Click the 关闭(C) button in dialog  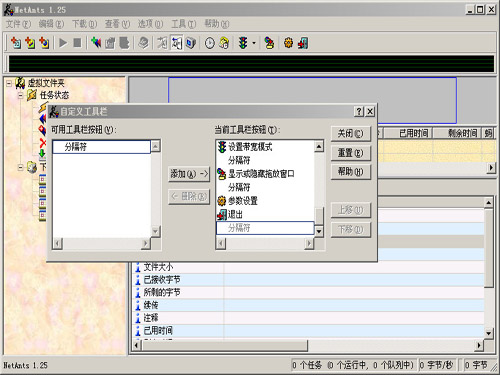click(x=351, y=134)
